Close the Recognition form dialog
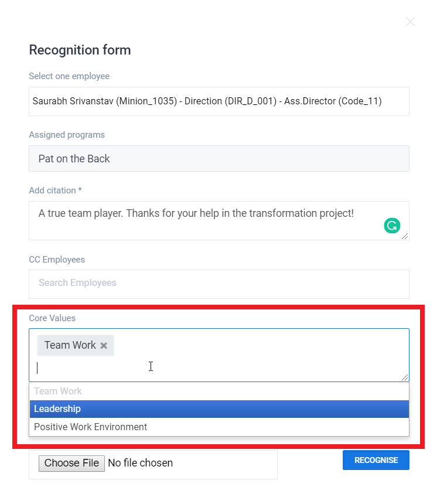Screen dimensions: 437x504 (x=410, y=22)
